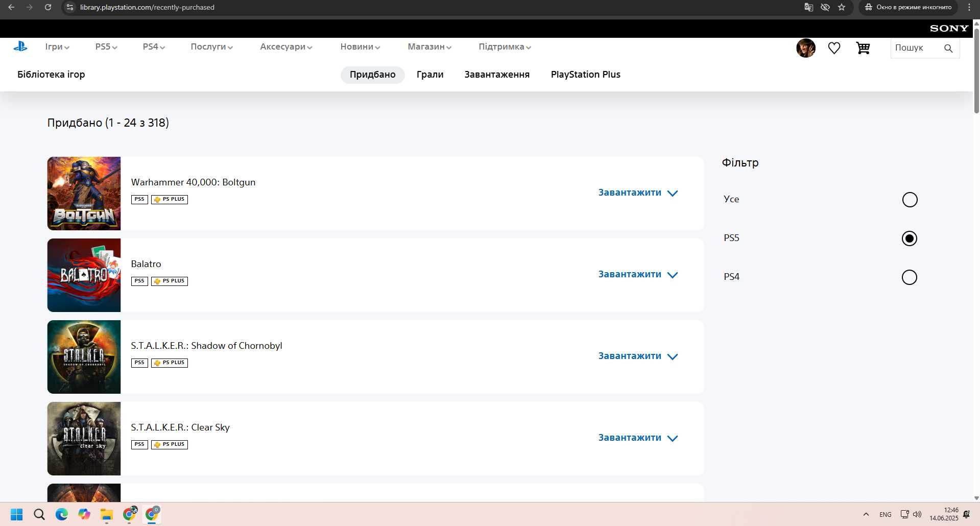Open File Explorer from the taskbar
This screenshot has width=980, height=526.
pos(106,514)
